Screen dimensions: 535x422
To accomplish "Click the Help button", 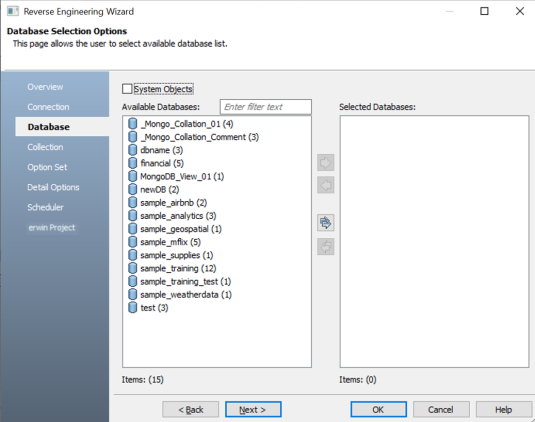I will tap(504, 409).
